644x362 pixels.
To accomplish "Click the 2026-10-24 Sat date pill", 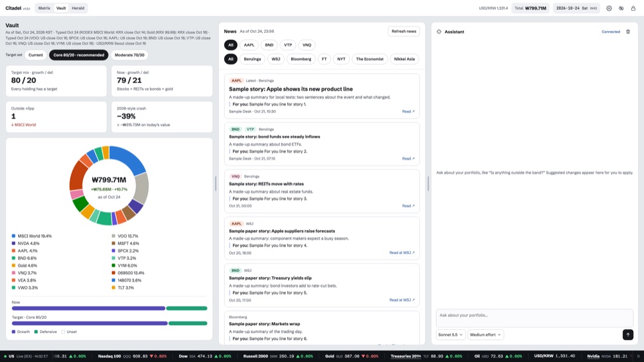I will pyautogui.click(x=576, y=8).
